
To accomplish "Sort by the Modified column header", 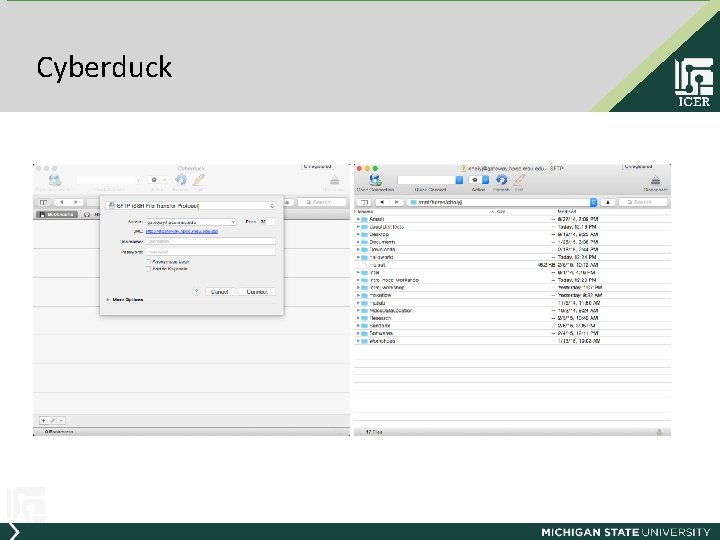I will point(567,212).
